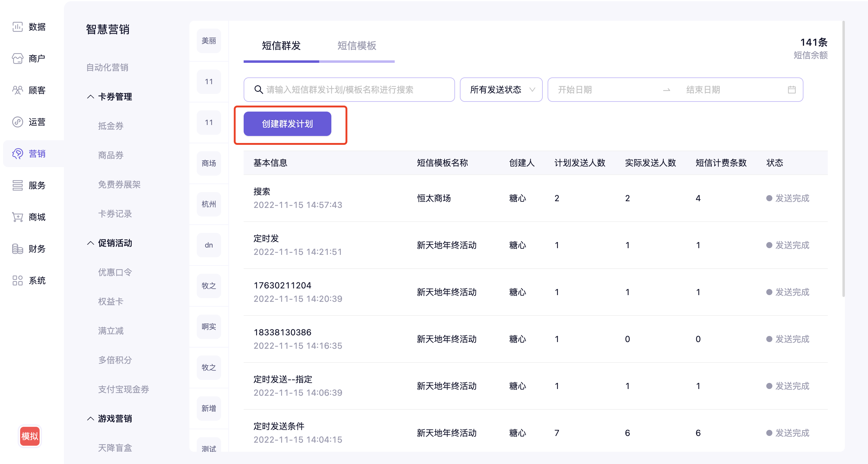Collapse the 促销活动 section

90,243
